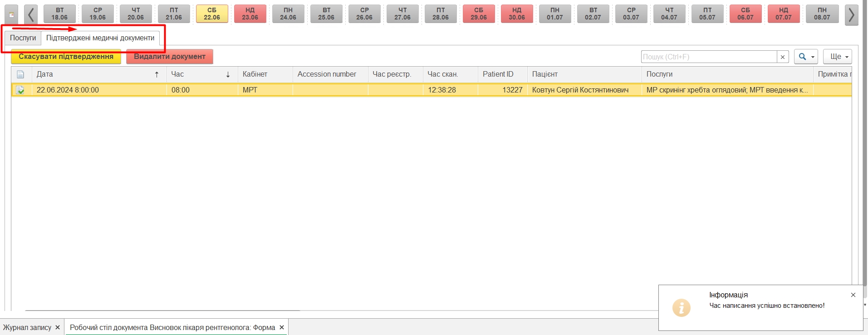This screenshot has height=335, width=868.
Task: Open the magnifier search dropdown
Action: click(805, 57)
